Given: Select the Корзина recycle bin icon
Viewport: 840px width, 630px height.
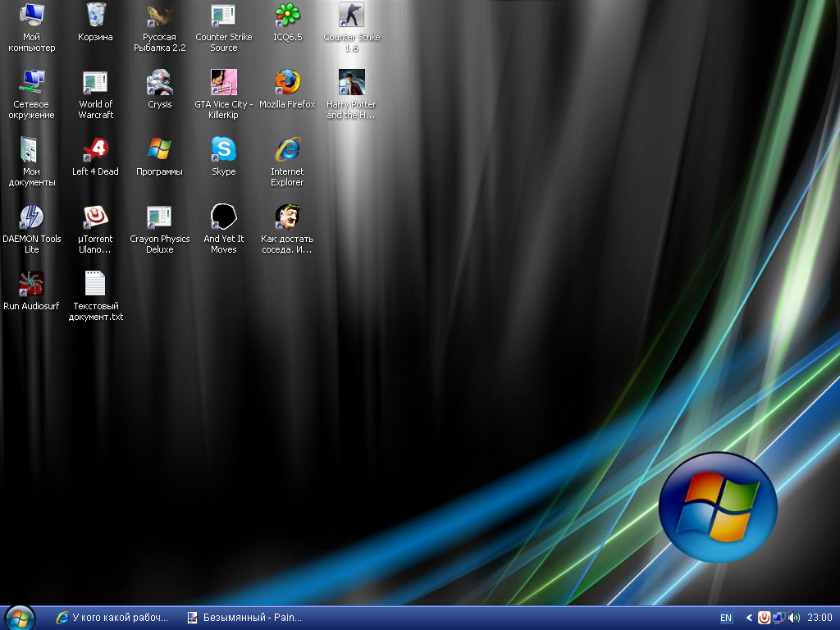Looking at the screenshot, I should pos(95,16).
